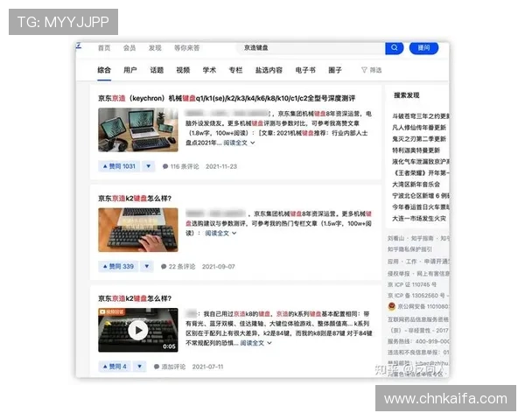
Task: Open trending search 液化气车泄漏致京沪
Action: 421,161
